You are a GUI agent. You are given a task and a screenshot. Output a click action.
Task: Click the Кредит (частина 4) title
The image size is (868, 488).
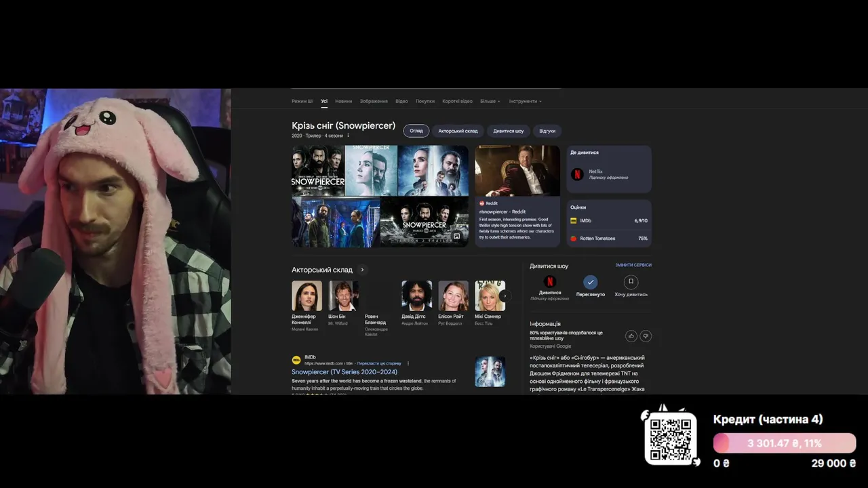point(768,420)
